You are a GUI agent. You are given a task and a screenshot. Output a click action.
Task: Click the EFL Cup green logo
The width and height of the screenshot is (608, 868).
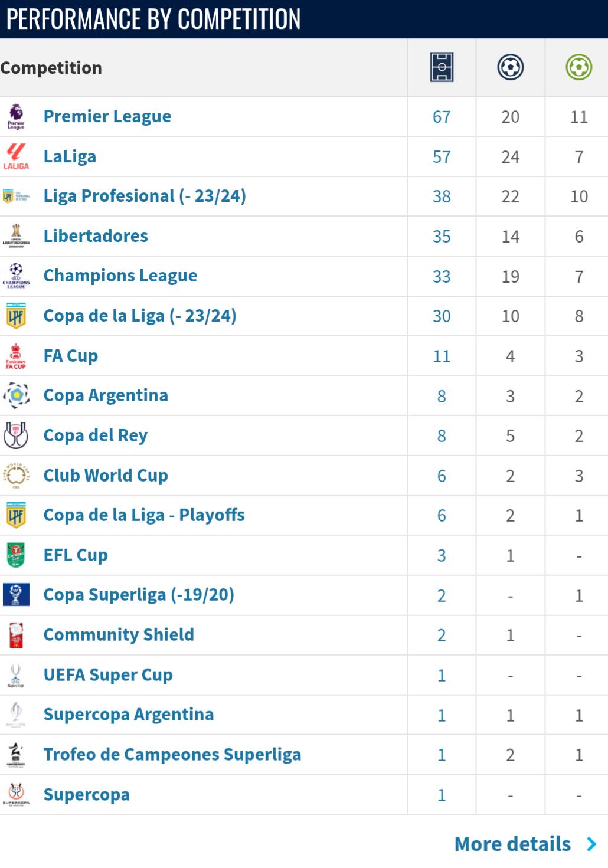coord(16,555)
